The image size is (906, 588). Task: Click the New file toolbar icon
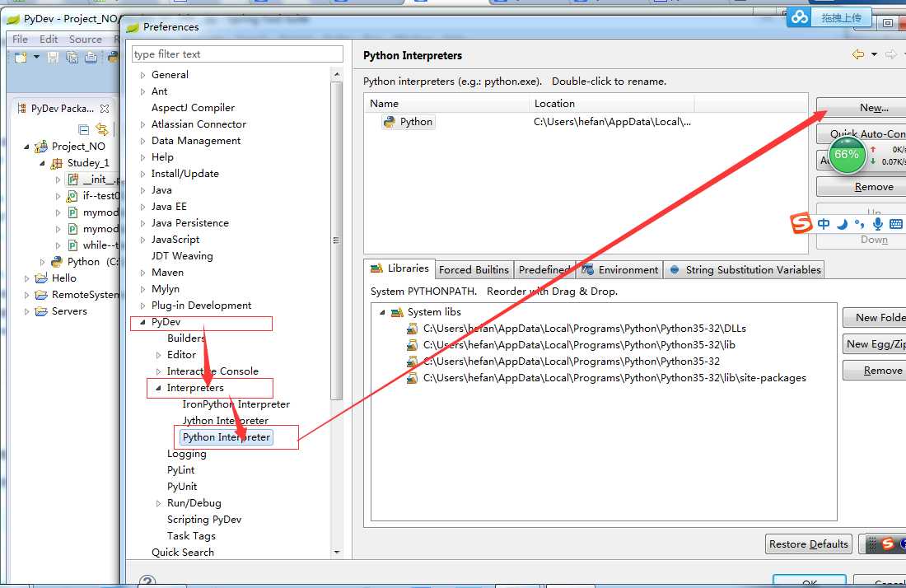21,57
